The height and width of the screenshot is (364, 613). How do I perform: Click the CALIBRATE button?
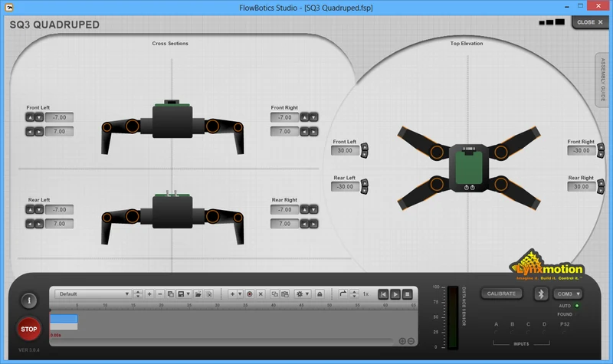501,293
